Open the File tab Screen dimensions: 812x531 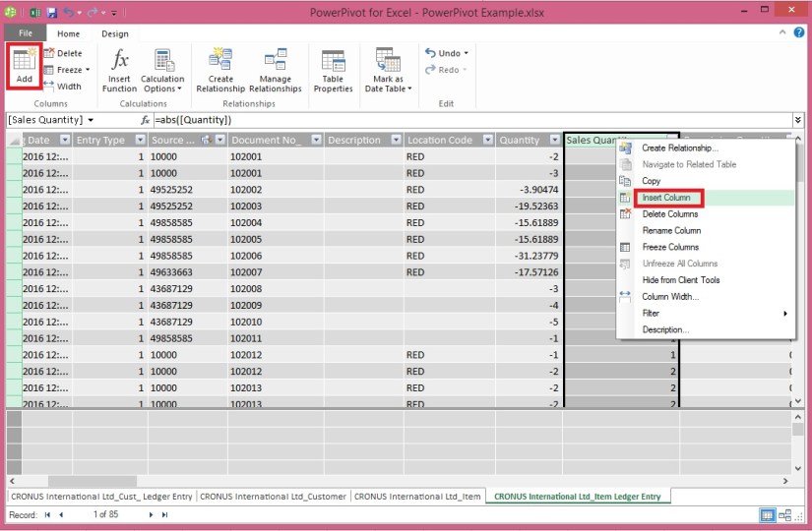[x=26, y=33]
